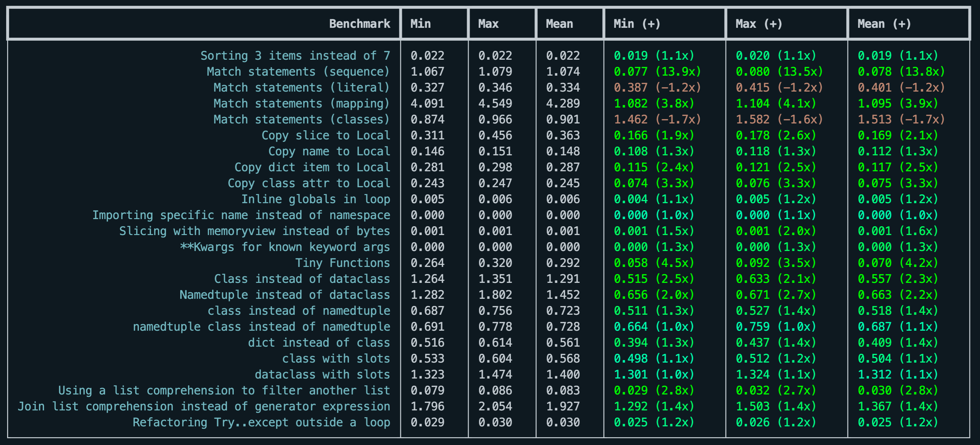
Task: Click 'Join list comprehension instead of generator expression'
Action: (204, 407)
